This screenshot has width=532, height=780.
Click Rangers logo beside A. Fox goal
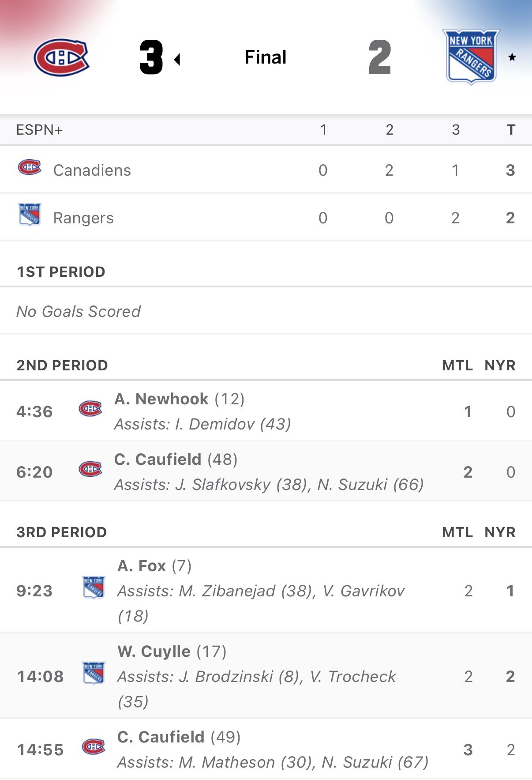[94, 588]
